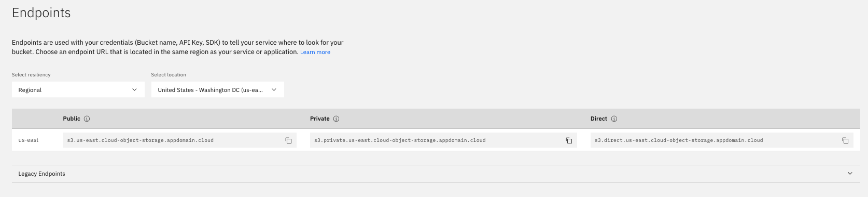Click the us-east row label
The image size is (868, 197).
tap(29, 140)
